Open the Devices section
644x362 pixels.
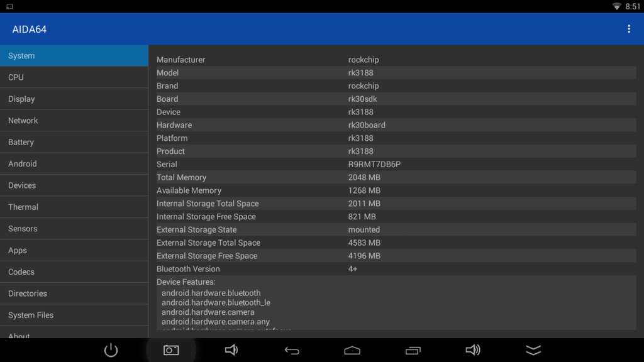tap(74, 185)
